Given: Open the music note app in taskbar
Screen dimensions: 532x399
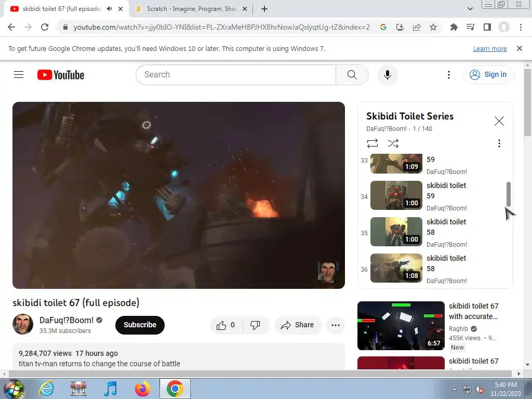Looking at the screenshot, I should 110,389.
